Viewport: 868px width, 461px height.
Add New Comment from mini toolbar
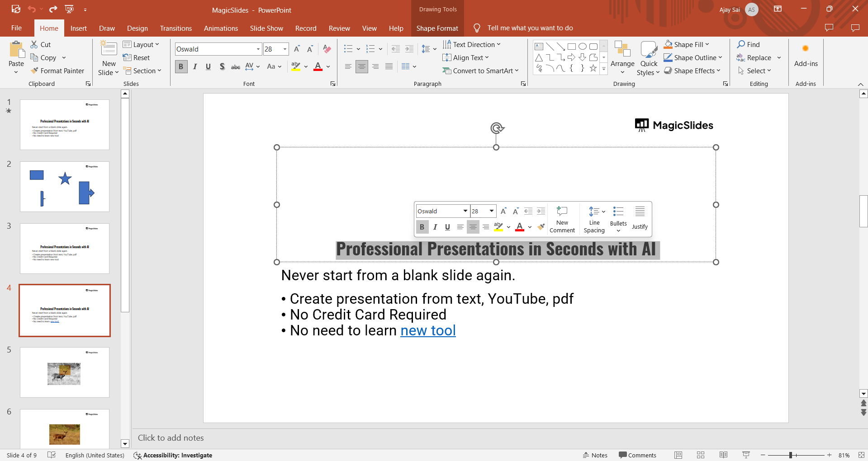pyautogui.click(x=562, y=219)
